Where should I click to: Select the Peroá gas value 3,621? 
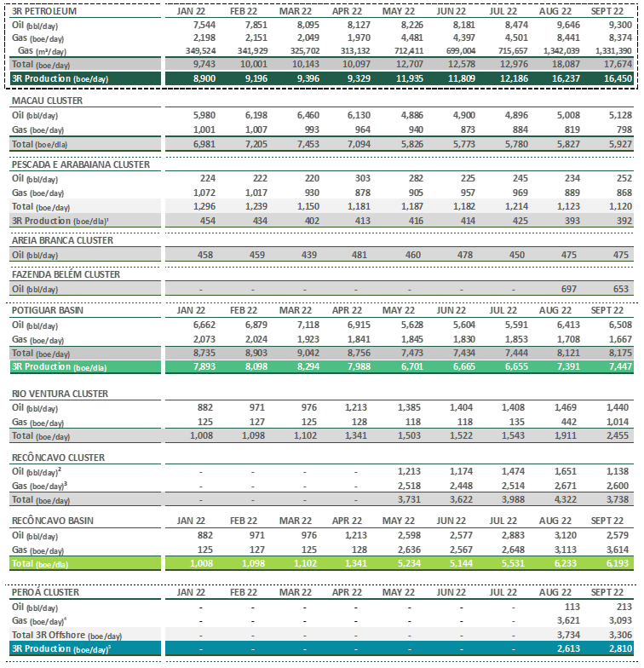pyautogui.click(x=568, y=620)
